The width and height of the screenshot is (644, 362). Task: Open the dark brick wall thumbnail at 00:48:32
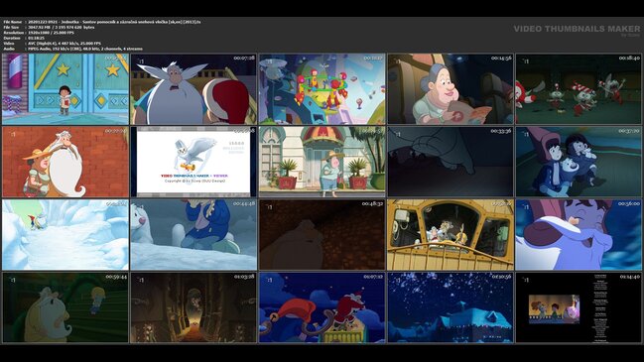(x=322, y=235)
